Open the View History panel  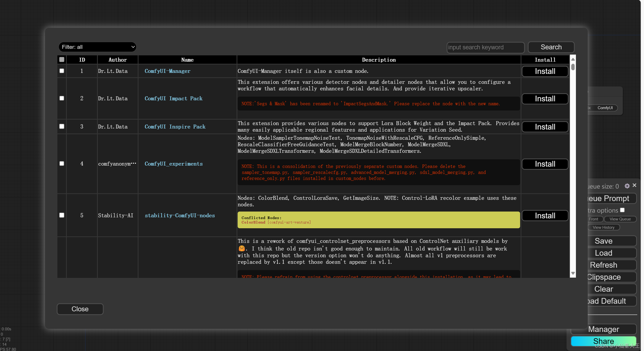coord(603,227)
